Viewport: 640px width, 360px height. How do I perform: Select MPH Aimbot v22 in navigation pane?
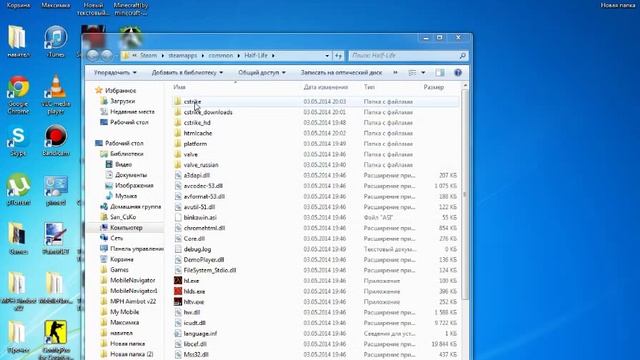(x=133, y=302)
